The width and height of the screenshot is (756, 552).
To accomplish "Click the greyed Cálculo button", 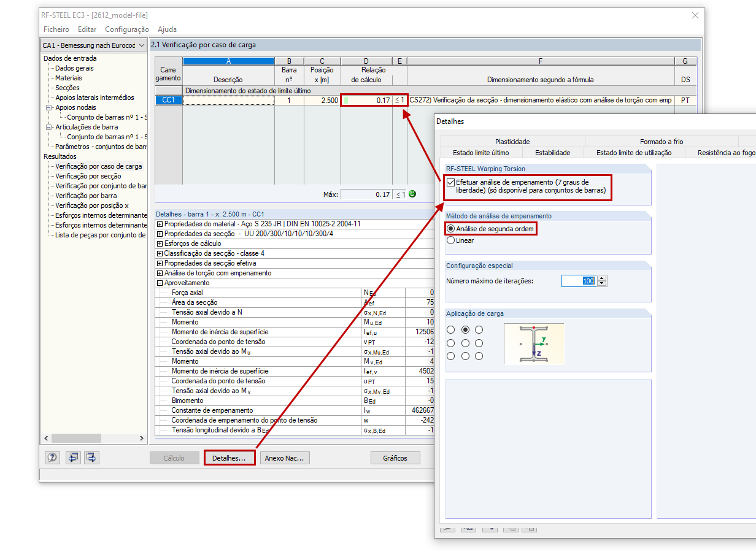I will [x=174, y=458].
